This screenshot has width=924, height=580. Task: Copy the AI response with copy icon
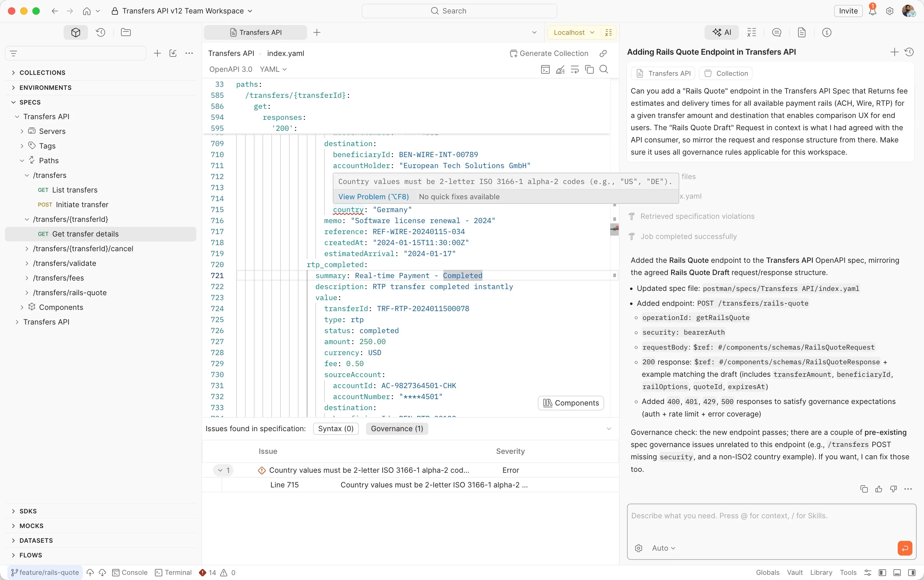click(x=864, y=489)
